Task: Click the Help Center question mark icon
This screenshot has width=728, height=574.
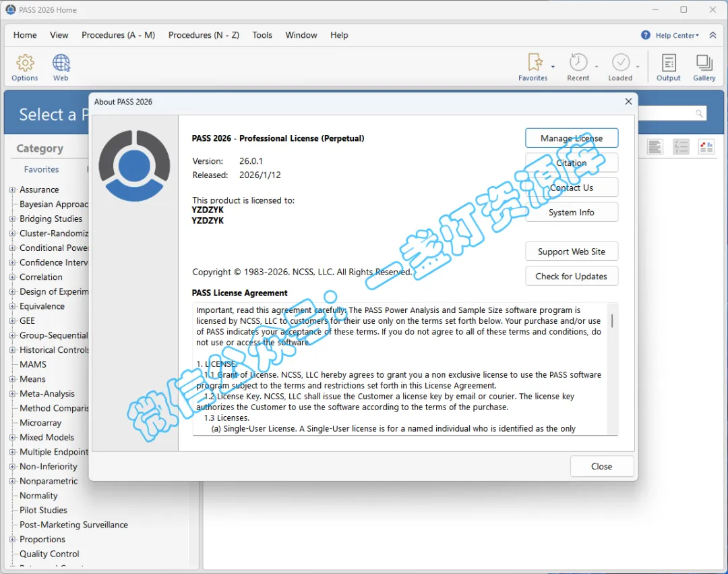Action: [645, 35]
